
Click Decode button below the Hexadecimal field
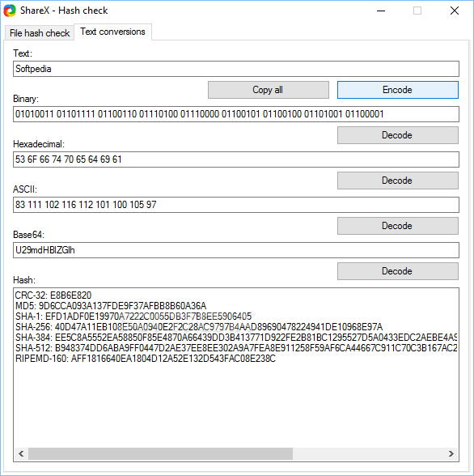(398, 181)
